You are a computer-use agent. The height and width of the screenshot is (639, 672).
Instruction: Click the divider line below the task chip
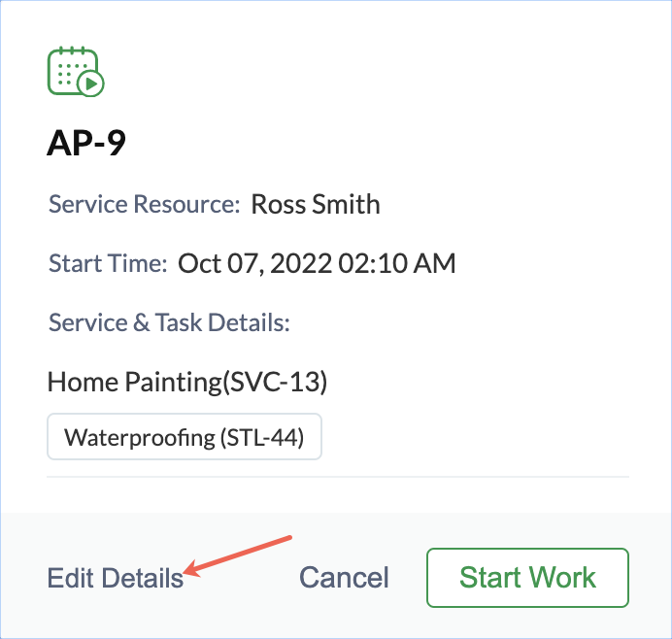(338, 477)
